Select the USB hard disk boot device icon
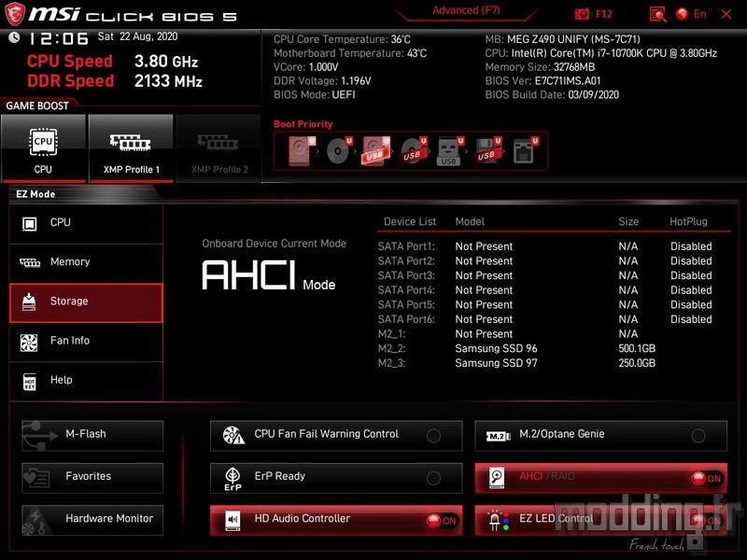The width and height of the screenshot is (747, 560). [376, 151]
